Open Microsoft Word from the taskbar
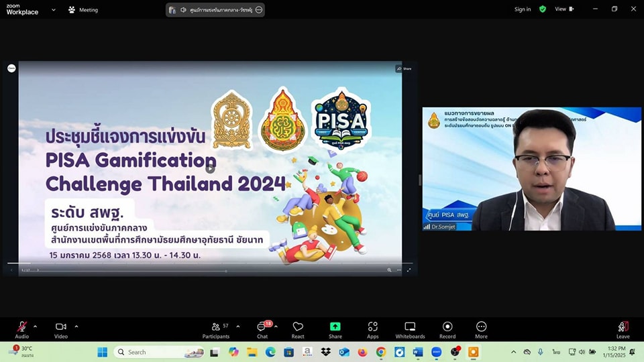The height and width of the screenshot is (362, 644). [418, 352]
